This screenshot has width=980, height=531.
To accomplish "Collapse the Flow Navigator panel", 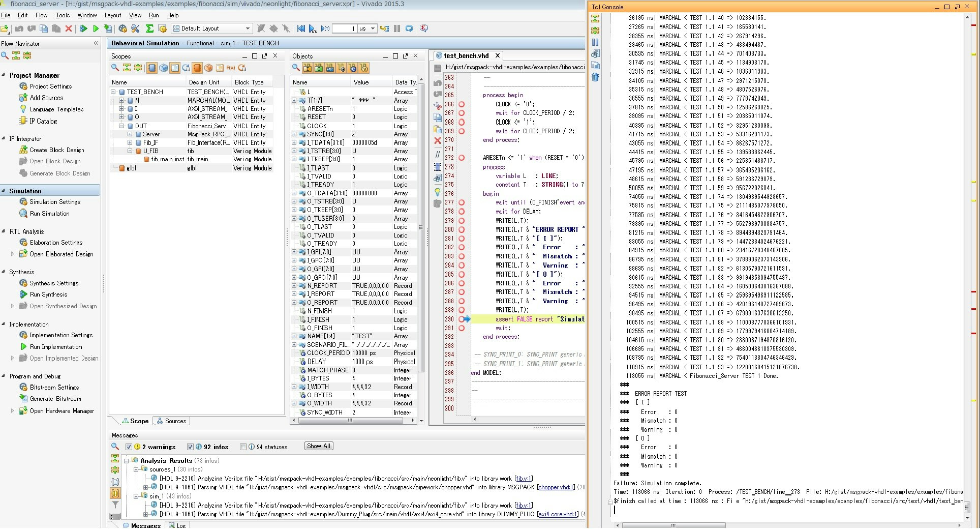I will tap(96, 43).
